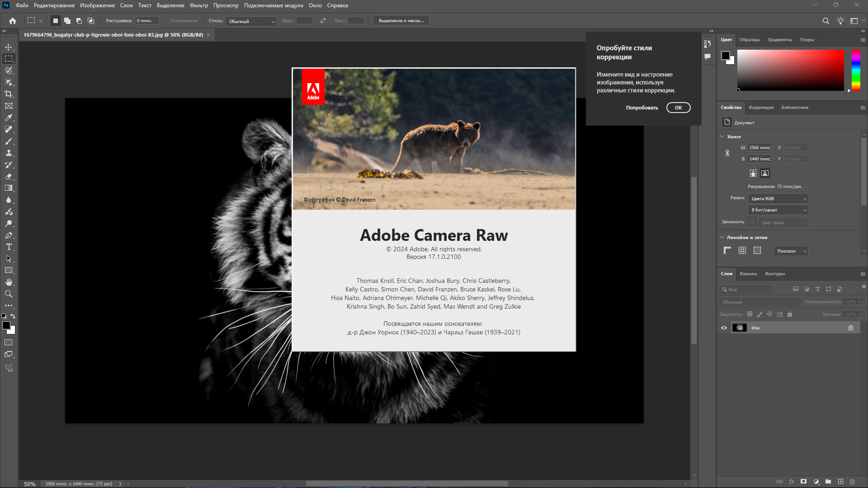The image size is (868, 488).
Task: Select the Crop tool
Action: (x=9, y=94)
